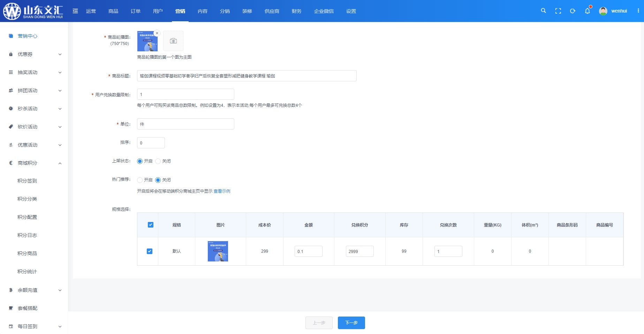Expand the 优惠活动 submenu chevron
The height and width of the screenshot is (334, 644).
point(60,145)
